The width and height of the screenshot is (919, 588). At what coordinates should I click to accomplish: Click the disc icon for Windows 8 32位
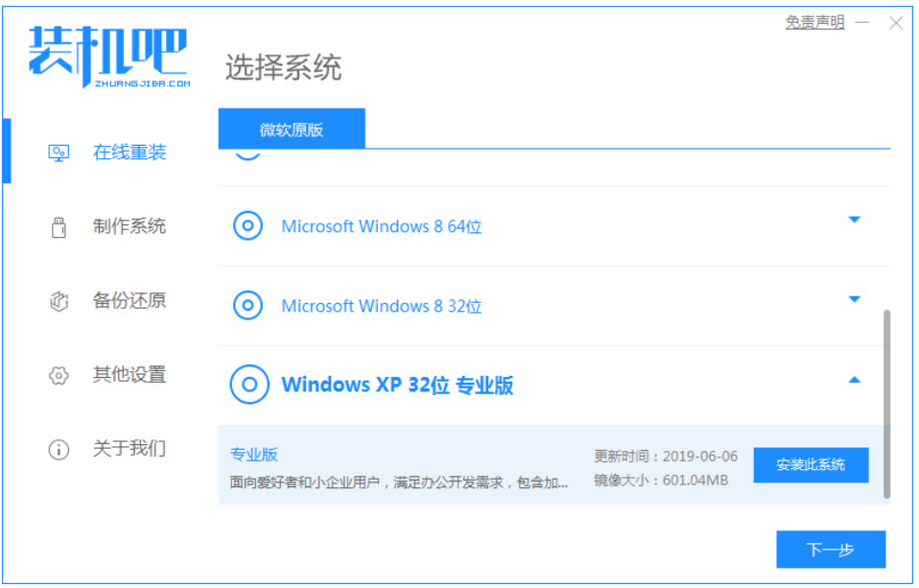pos(247,305)
